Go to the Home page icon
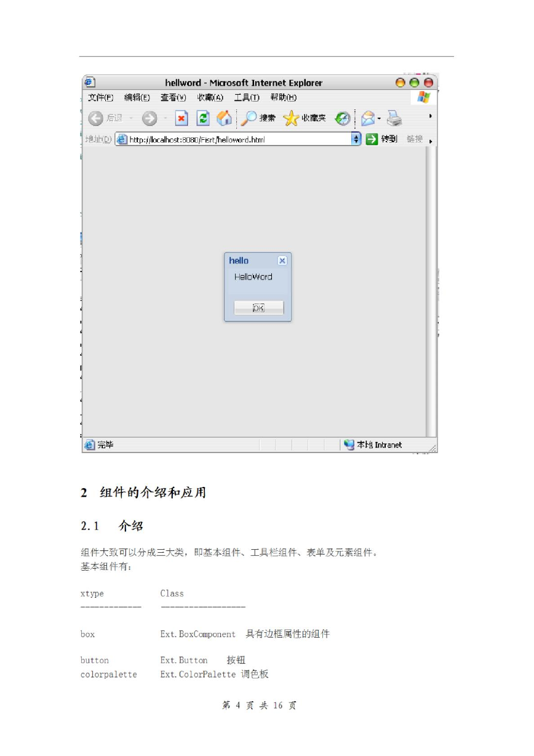The height and width of the screenshot is (756, 534). coord(224,118)
